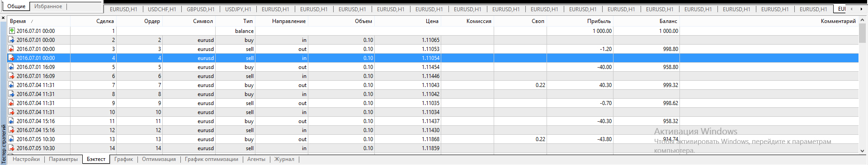This screenshot has width=868, height=165.
Task: Click the deal icon in row 8
Action: point(12,94)
